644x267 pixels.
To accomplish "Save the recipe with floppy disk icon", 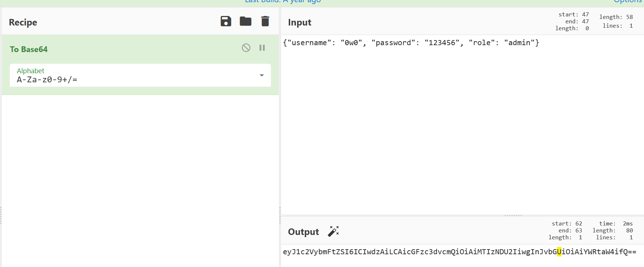I will coord(226,21).
